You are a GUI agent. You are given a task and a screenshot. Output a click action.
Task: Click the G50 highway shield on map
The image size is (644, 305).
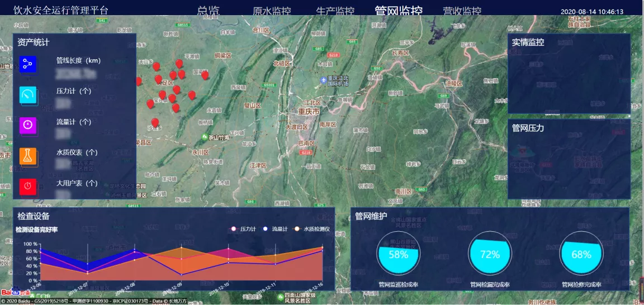pyautogui.click(x=377, y=68)
